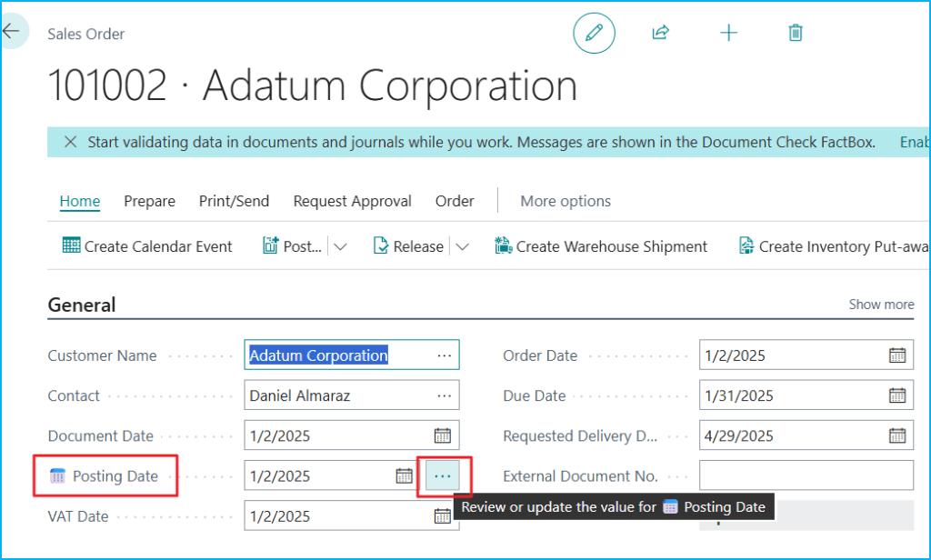This screenshot has height=560, width=931.
Task: Click the External Document No. field
Action: coord(806,475)
